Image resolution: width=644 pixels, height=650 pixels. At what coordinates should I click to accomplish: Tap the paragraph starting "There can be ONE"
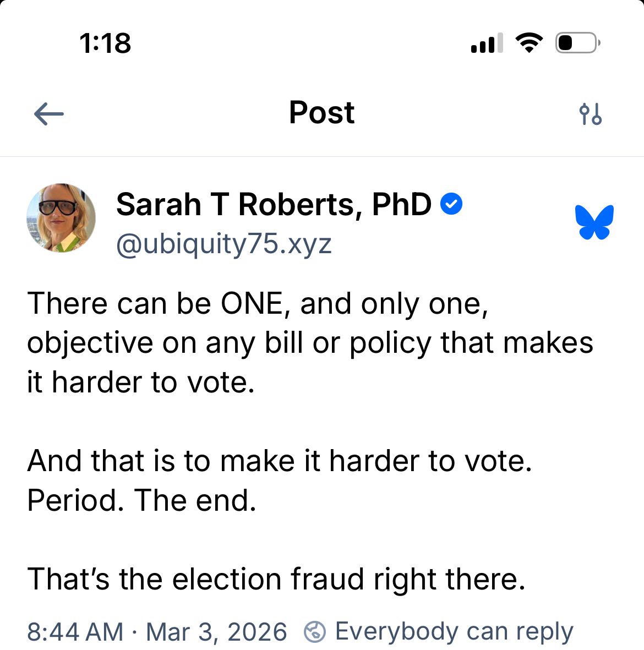pyautogui.click(x=310, y=342)
